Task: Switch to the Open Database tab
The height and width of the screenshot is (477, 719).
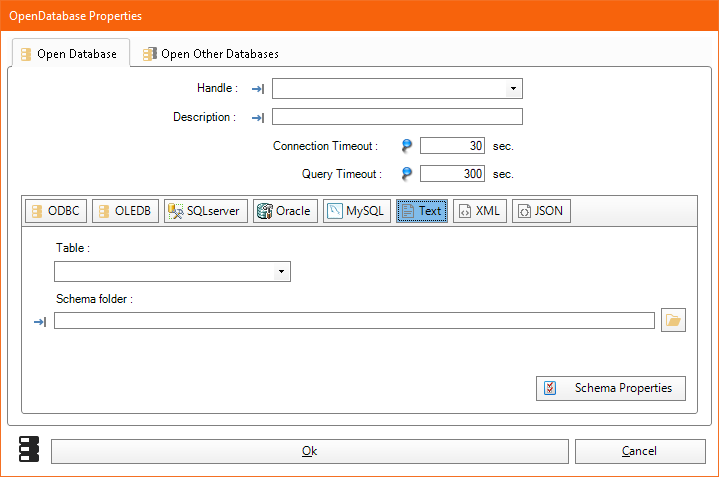Action: tap(71, 54)
